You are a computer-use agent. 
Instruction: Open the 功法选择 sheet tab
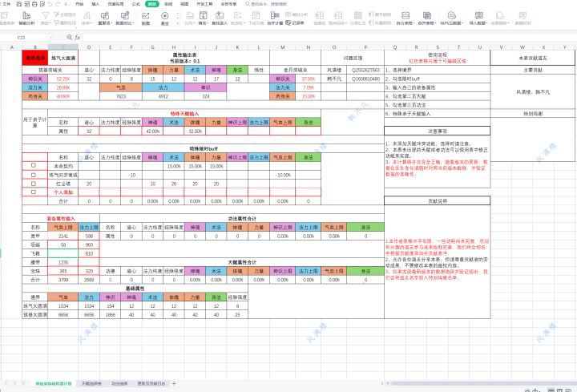(x=119, y=383)
